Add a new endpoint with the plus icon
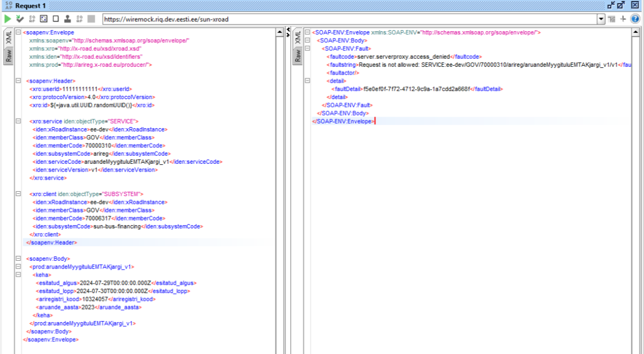 pos(623,19)
